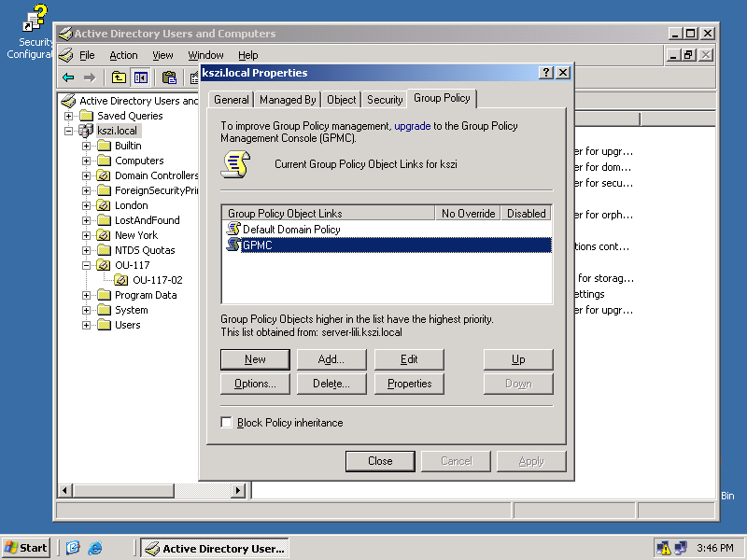The height and width of the screenshot is (560, 747).
Task: Click the Delete... button
Action: click(x=331, y=384)
